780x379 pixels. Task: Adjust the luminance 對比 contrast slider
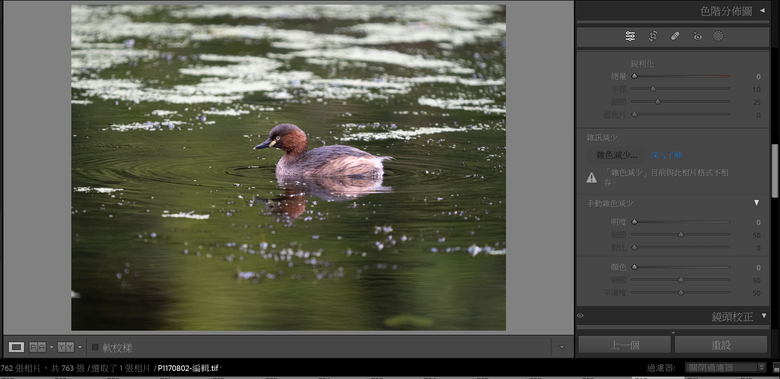(681, 247)
